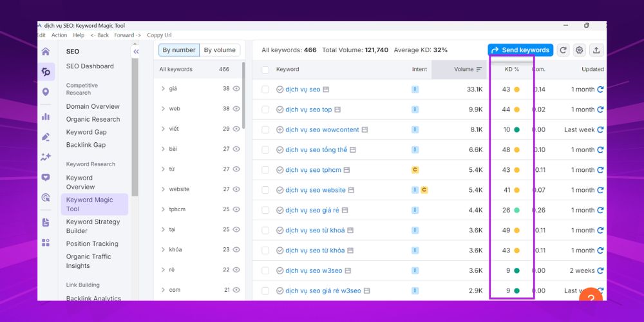Toggle eye icon for web group
This screenshot has height=322, width=644.
(236, 108)
